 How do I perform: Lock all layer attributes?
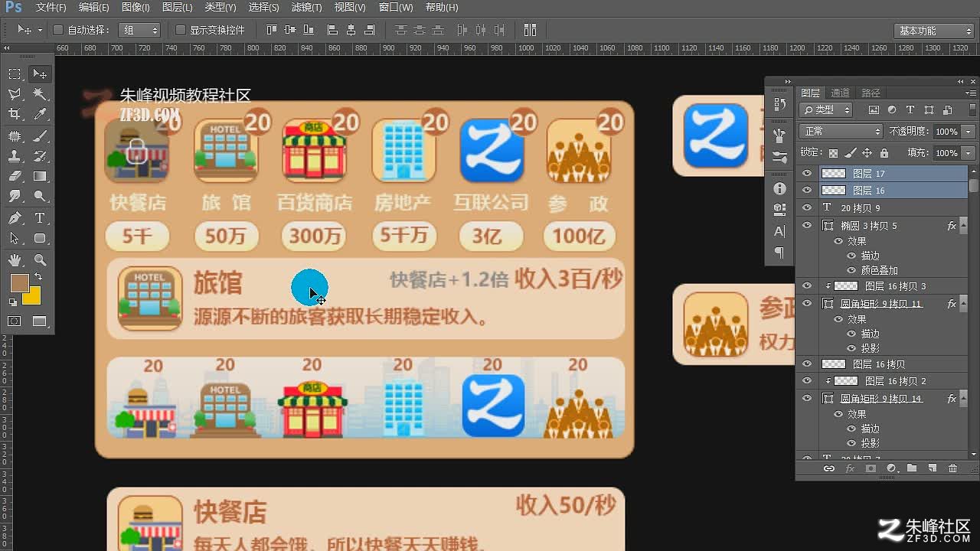(x=884, y=153)
